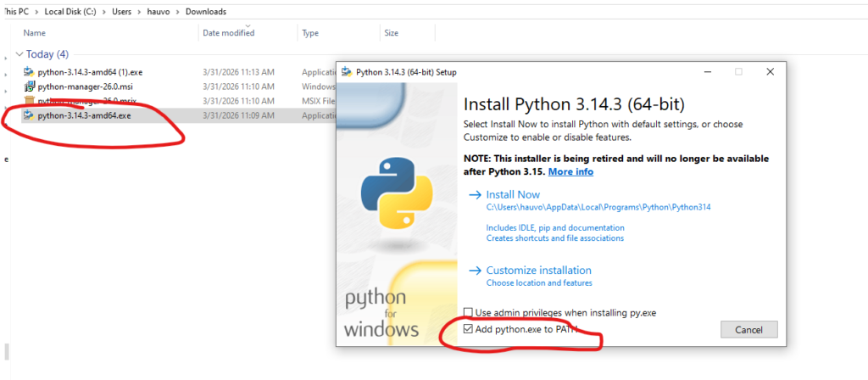Screen dimensions: 868x380
Task: Click the arrow icon beside Install Now
Action: coord(473,195)
